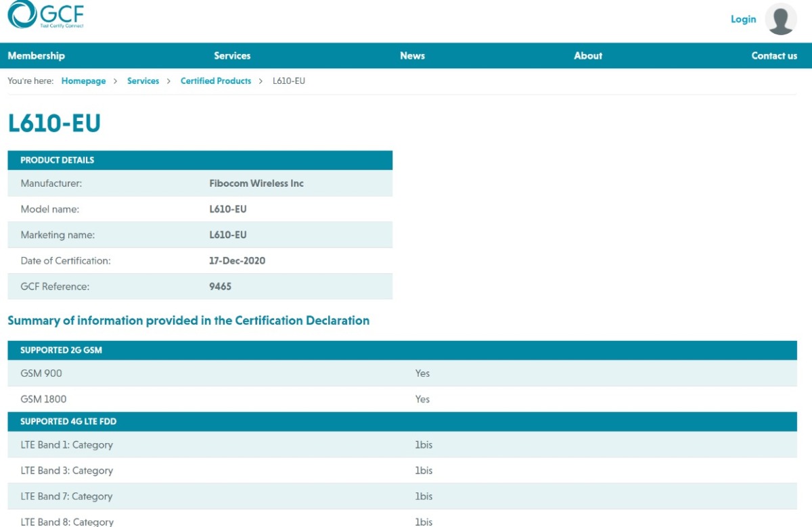Click the SUPPORTED 4G LTE FDD section header
The height and width of the screenshot is (527, 812).
tap(402, 421)
